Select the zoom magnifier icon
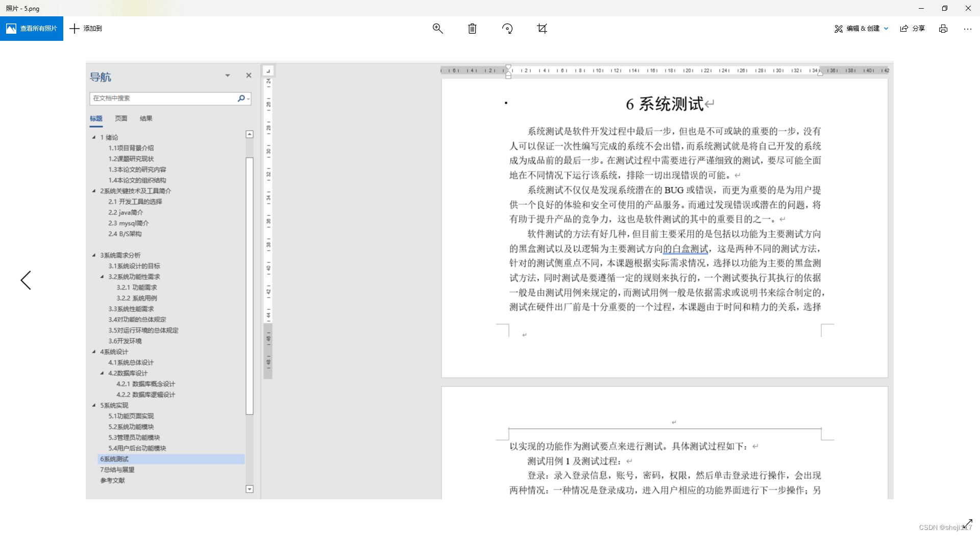 point(437,29)
